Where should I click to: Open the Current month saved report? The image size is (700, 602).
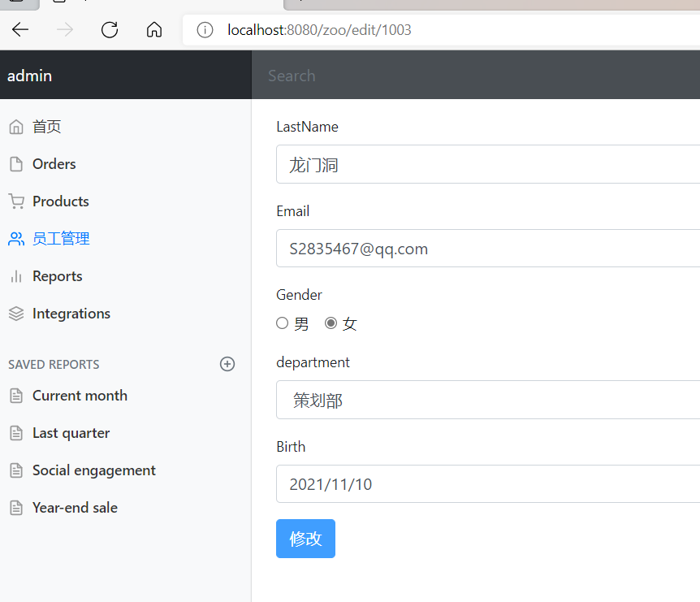[80, 396]
